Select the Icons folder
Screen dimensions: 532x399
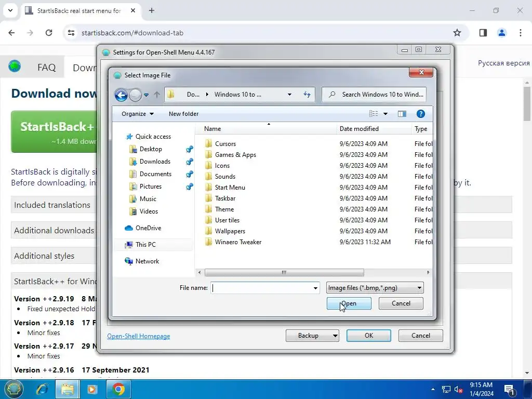[222, 166]
